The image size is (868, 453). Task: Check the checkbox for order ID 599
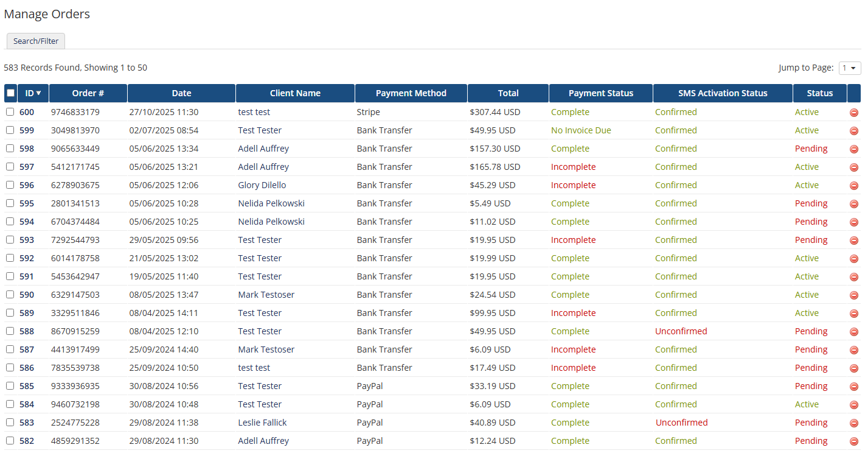[10, 130]
